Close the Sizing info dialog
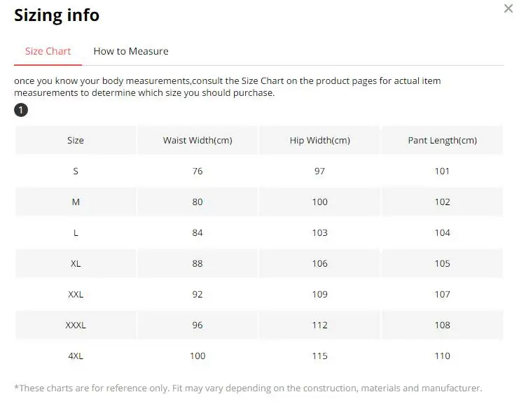 coord(508,8)
